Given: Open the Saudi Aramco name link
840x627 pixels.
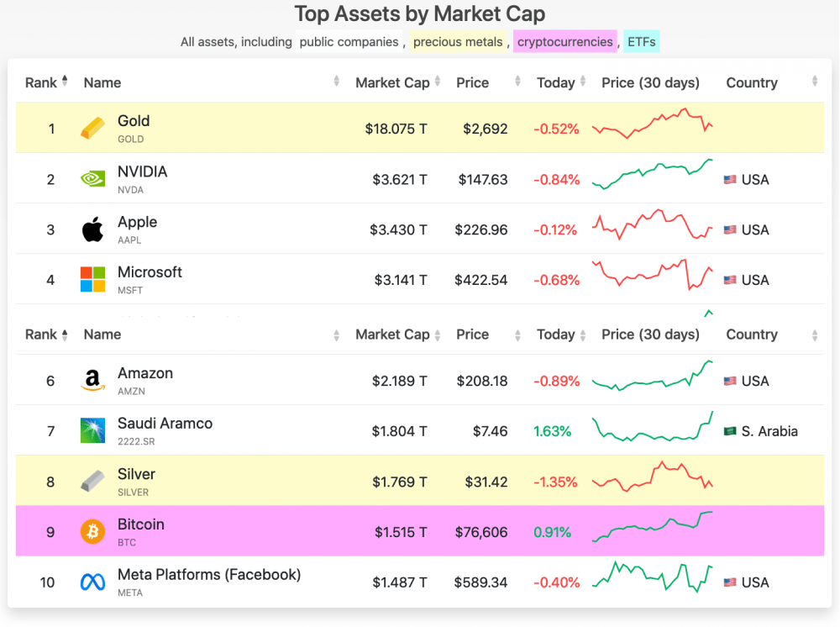Looking at the screenshot, I should (x=165, y=424).
